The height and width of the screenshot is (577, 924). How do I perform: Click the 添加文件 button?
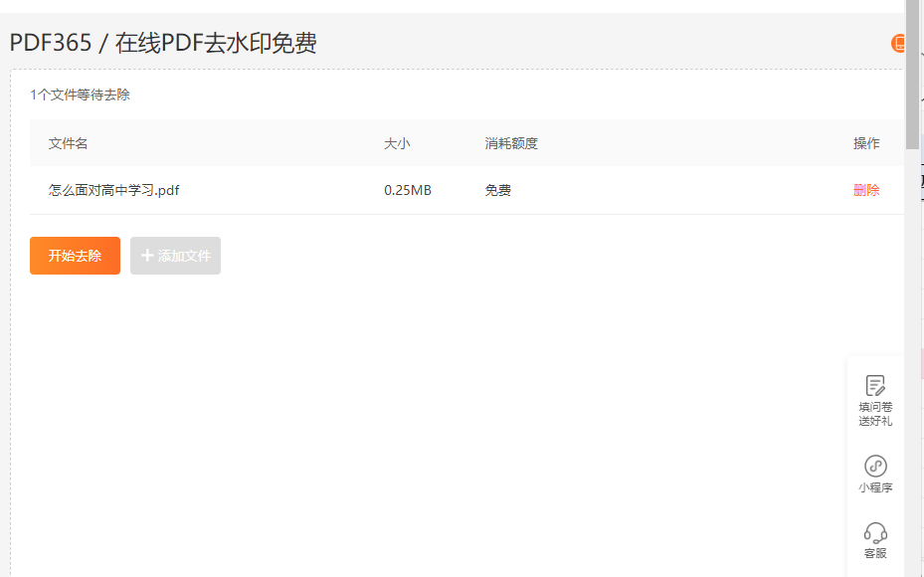176,256
